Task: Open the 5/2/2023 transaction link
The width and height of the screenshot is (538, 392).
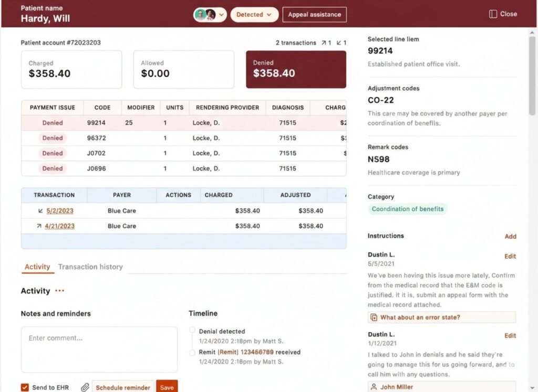Action: [x=60, y=211]
